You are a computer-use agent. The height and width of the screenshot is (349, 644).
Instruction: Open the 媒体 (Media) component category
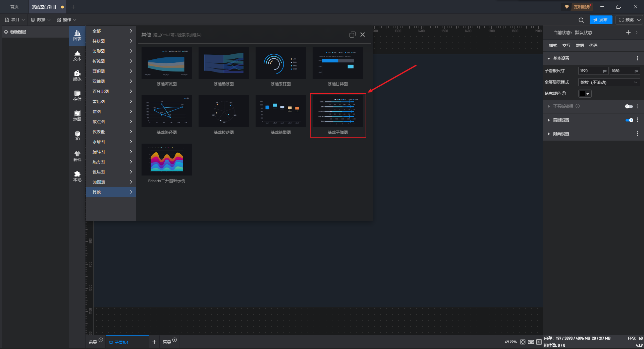click(x=77, y=76)
